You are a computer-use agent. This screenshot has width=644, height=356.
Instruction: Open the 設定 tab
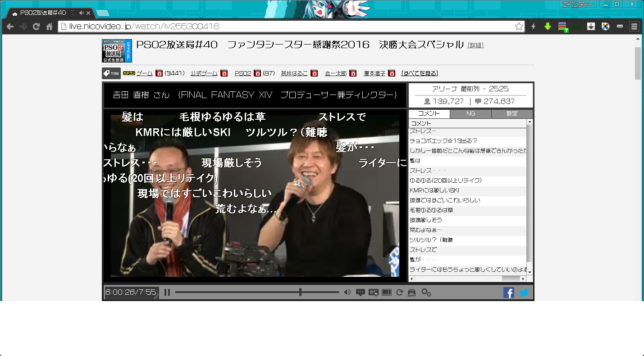coord(512,114)
